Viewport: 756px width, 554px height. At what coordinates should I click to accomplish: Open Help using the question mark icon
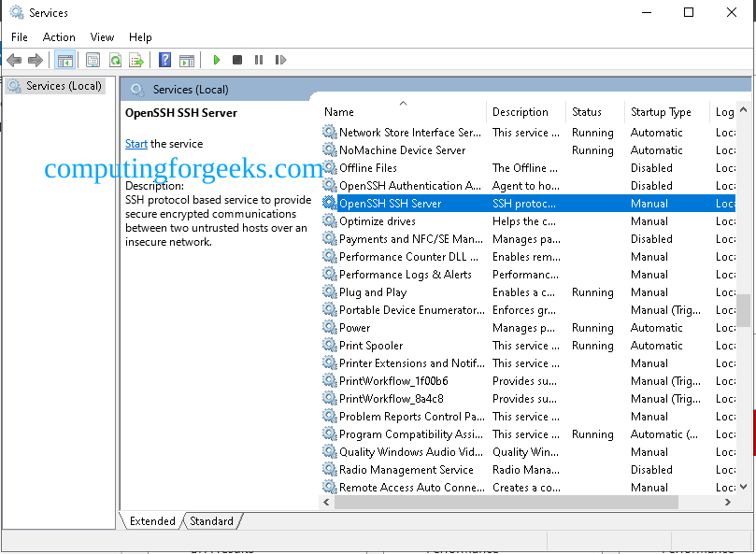tap(164, 59)
